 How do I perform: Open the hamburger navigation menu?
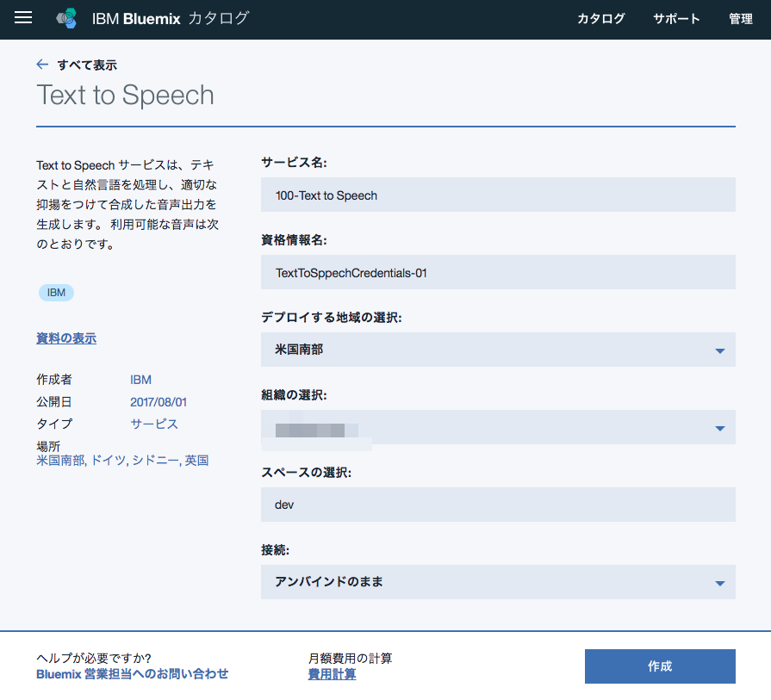(23, 18)
